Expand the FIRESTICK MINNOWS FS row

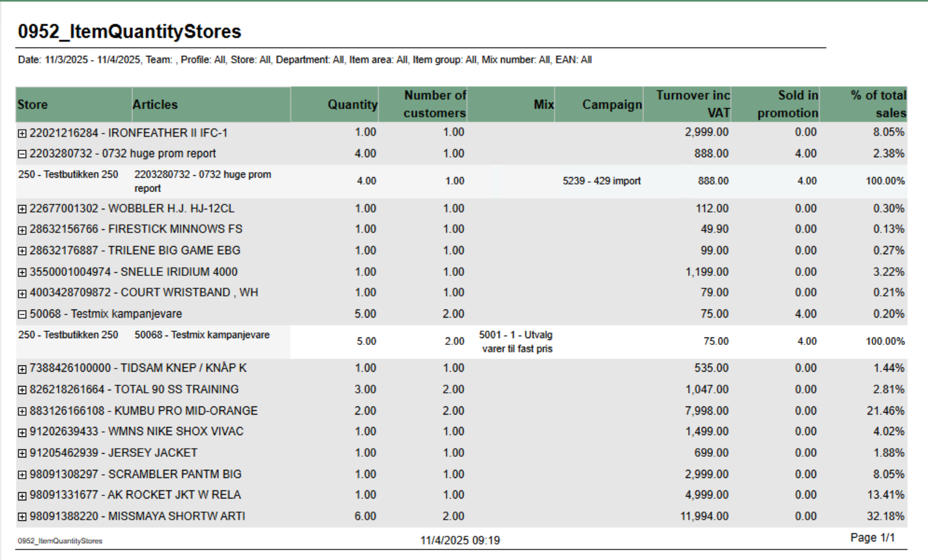click(22, 230)
